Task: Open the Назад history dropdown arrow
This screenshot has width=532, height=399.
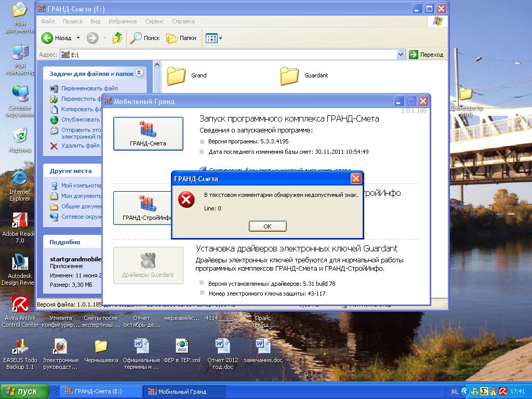Action: pos(78,38)
